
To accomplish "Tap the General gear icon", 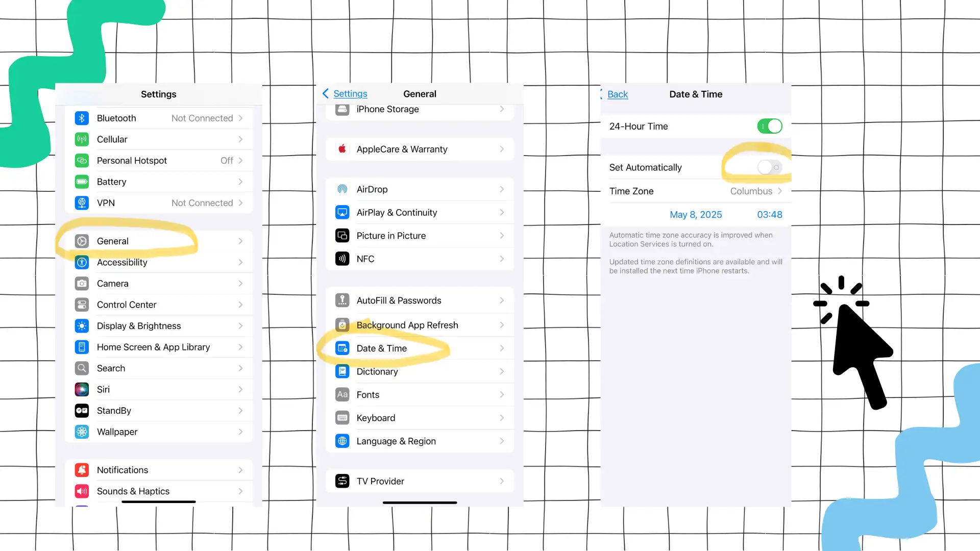I will click(x=82, y=241).
